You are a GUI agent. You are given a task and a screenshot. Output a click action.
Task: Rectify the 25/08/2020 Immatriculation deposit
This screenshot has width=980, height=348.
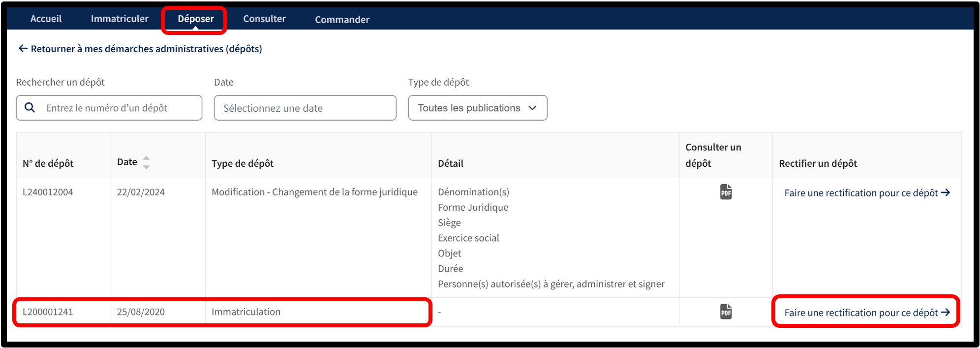point(861,313)
